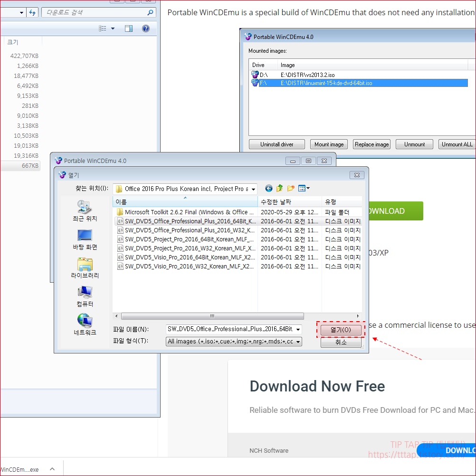Click the blue DOWNLOAD ad button
Viewport: 476px width, 476px height.
[x=447, y=450]
